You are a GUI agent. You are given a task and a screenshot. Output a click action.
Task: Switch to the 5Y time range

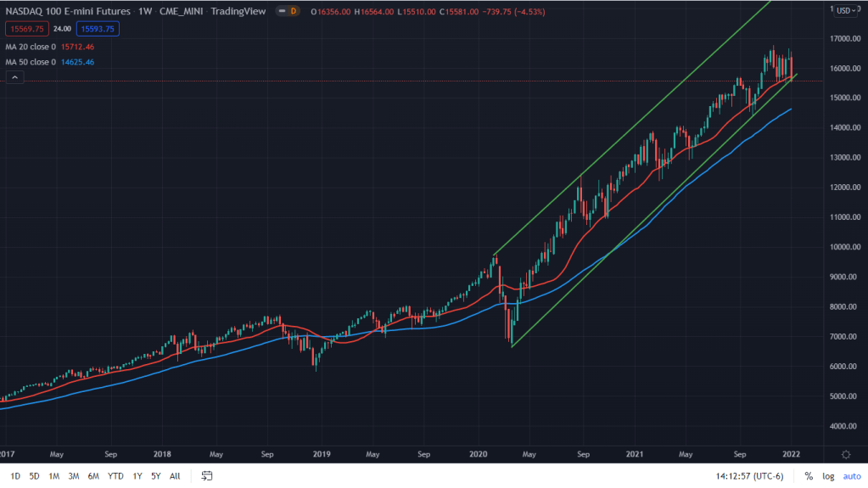point(156,476)
